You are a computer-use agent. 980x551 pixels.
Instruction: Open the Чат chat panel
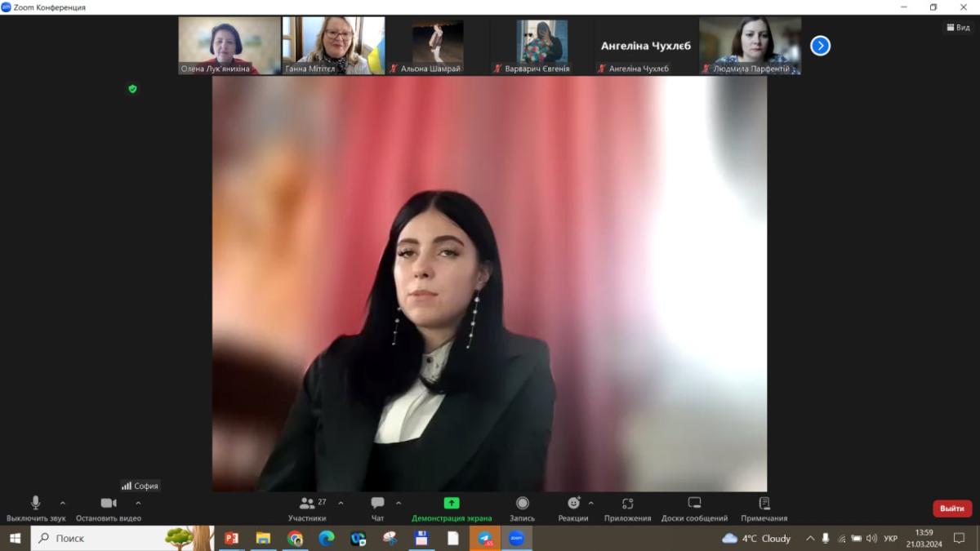pos(377,509)
